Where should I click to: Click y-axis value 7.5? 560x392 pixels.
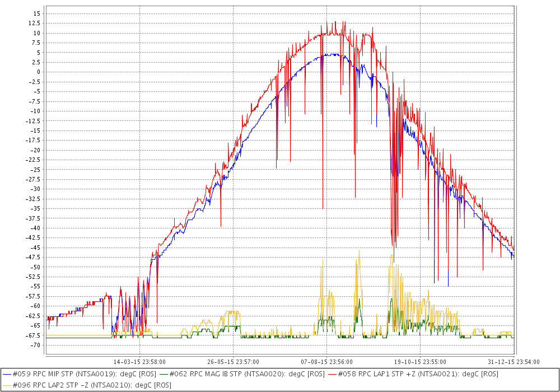coord(36,43)
